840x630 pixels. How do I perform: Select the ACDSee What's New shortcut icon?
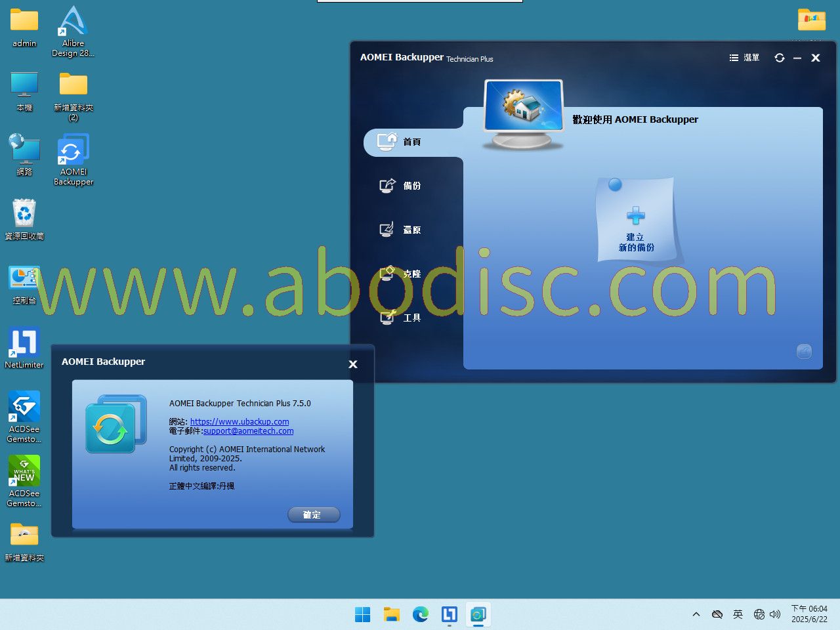coord(24,482)
